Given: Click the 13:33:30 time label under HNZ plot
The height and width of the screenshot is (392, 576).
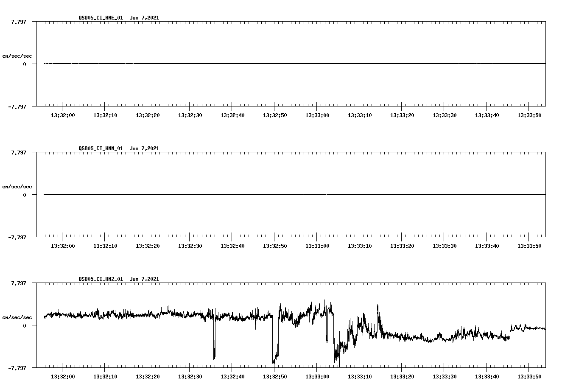Looking at the screenshot, I should 445,377.
